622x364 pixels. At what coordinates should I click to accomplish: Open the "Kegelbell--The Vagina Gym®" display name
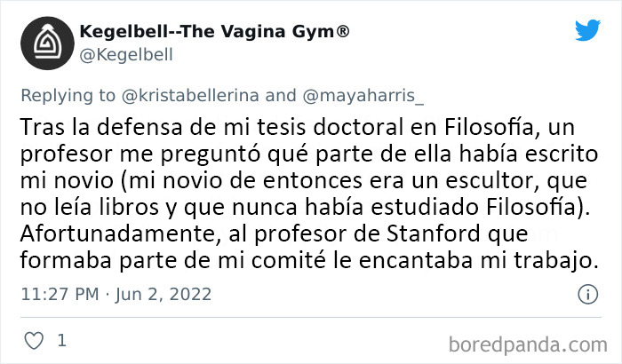(x=214, y=33)
